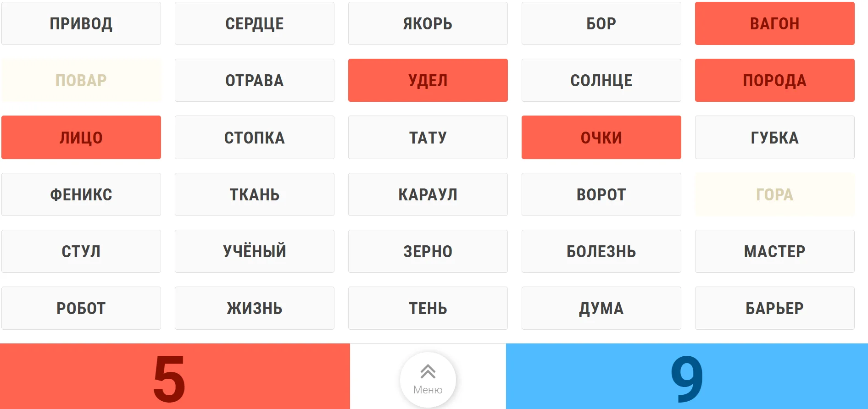Pick the СОЛНЦЕ card

(601, 80)
